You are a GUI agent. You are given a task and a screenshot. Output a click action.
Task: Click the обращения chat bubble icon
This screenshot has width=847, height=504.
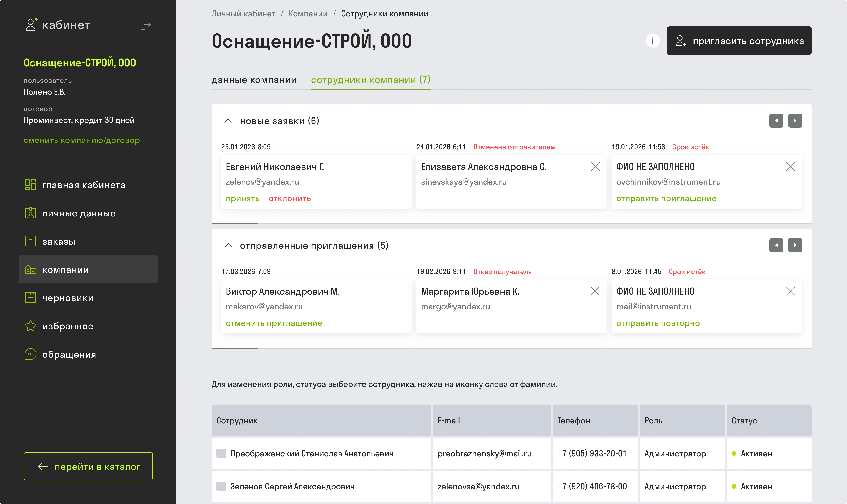click(x=31, y=354)
